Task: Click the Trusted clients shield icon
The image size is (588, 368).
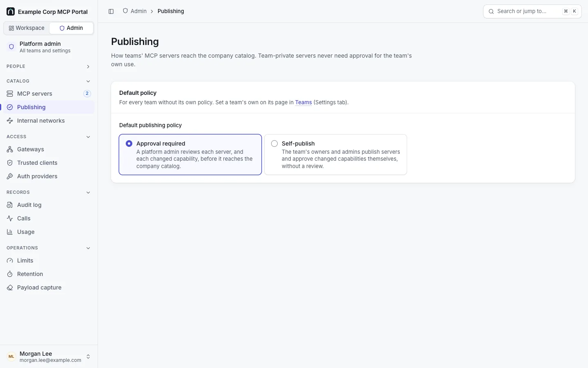Action: tap(10, 163)
